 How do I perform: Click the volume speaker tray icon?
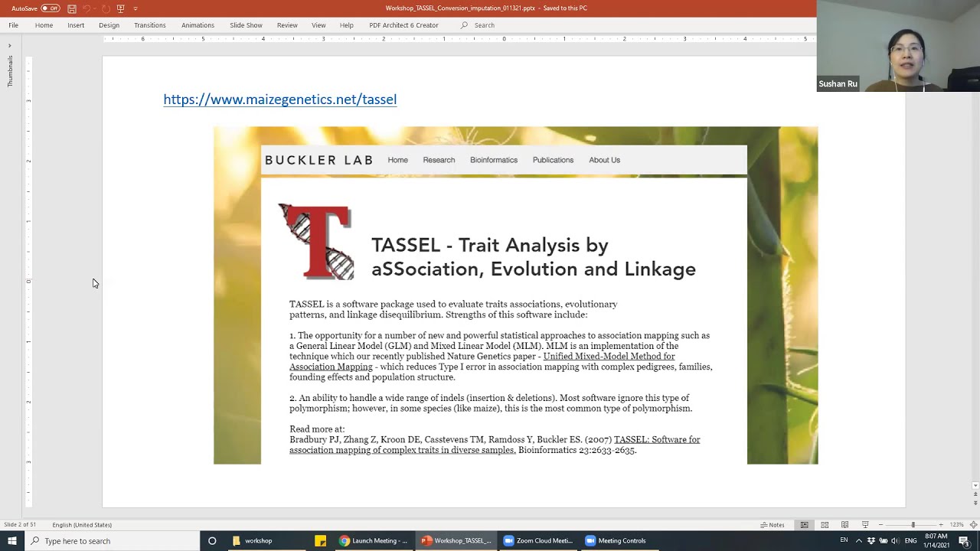tap(894, 541)
